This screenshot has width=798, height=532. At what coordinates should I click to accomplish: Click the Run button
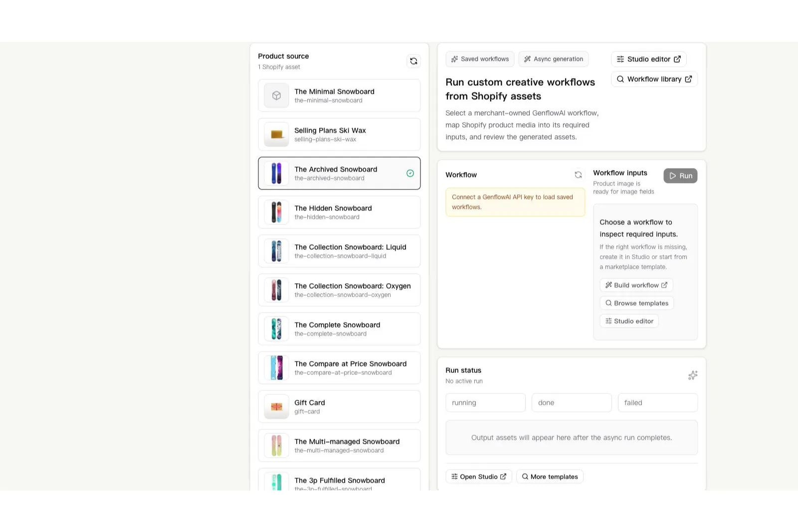pyautogui.click(x=680, y=176)
